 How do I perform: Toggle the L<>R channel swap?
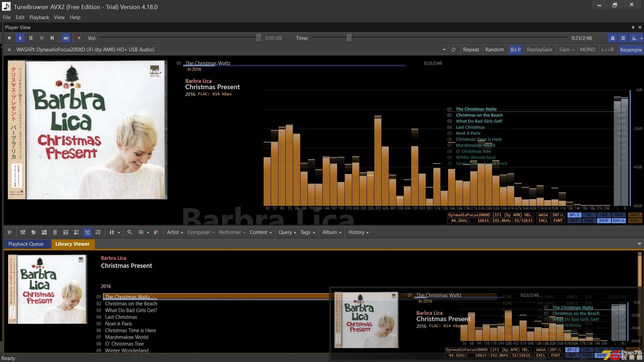click(x=607, y=50)
